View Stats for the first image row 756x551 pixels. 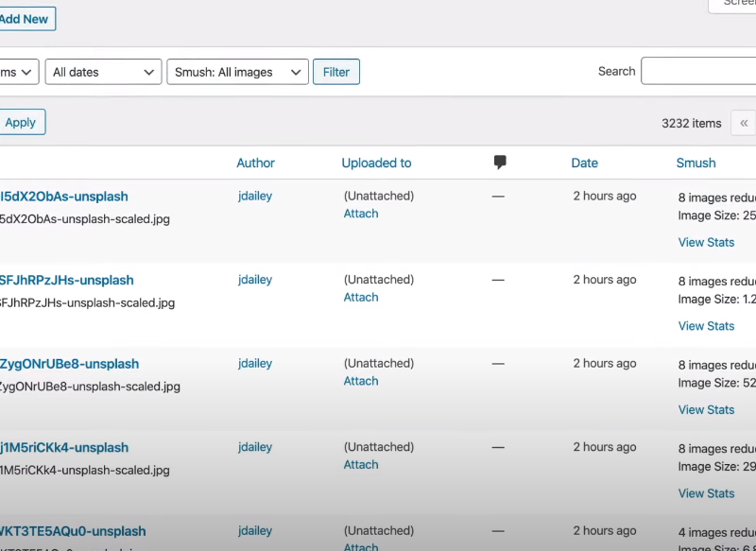(x=706, y=242)
